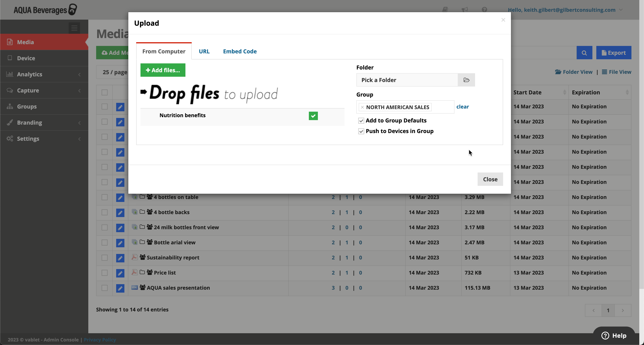Edit the AQUA sales presentation entry
Image resolution: width=644 pixels, height=345 pixels.
[x=120, y=288]
